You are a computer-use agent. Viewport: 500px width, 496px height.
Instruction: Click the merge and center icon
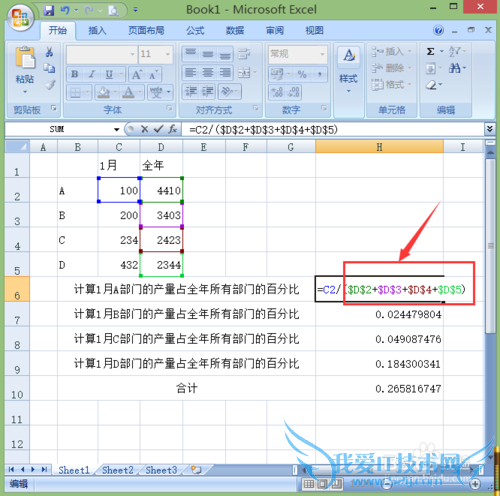(x=244, y=72)
